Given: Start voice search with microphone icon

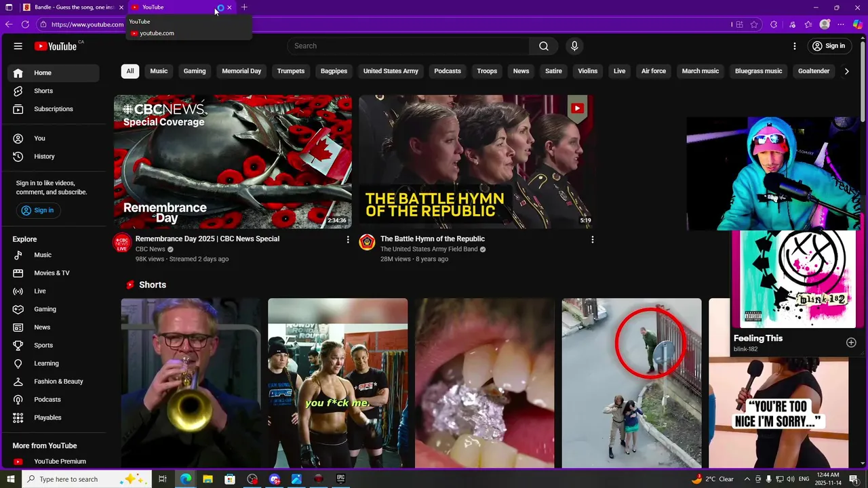Looking at the screenshot, I should tap(574, 46).
